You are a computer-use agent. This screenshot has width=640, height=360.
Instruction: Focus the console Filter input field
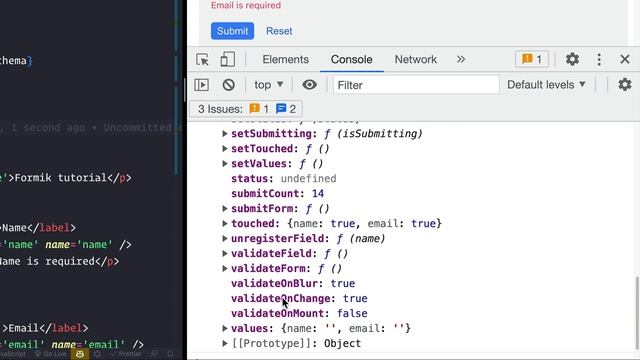tap(416, 85)
